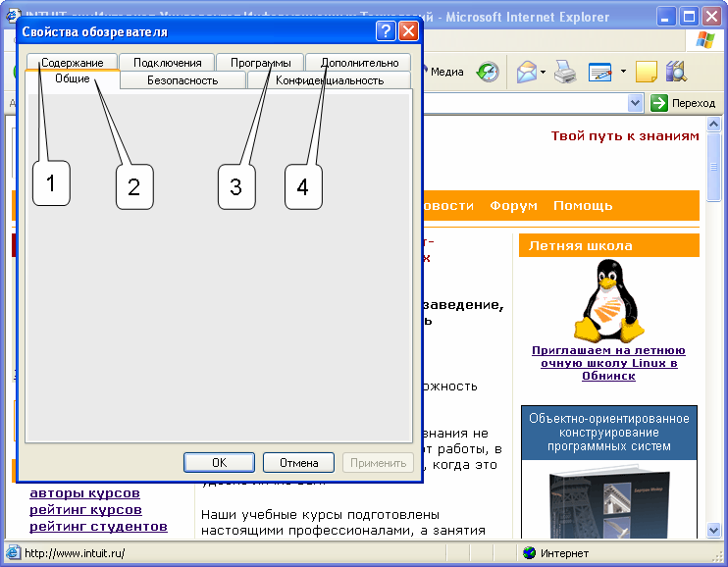Screen dimensions: 728x567
Task: Switch to the Содержание tab
Action: tap(73, 62)
